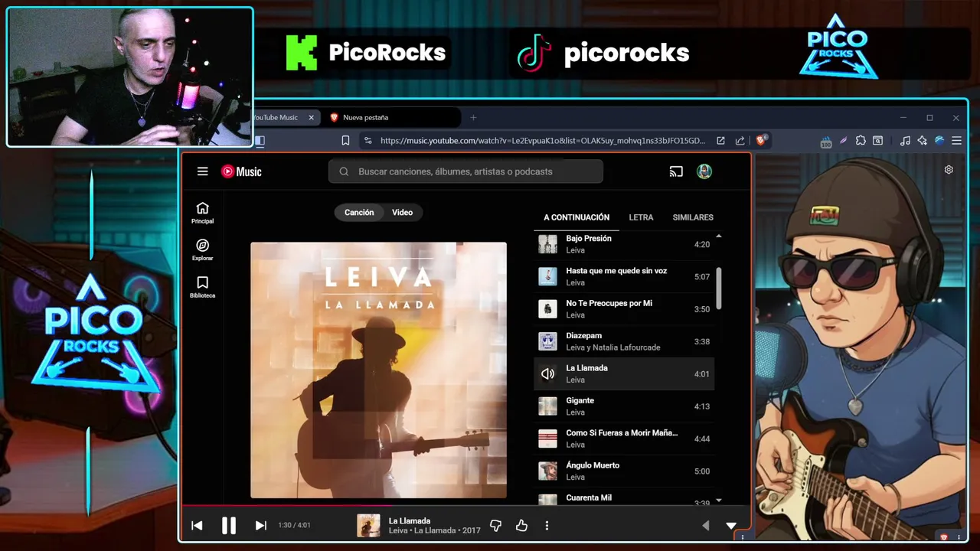Play Bajo Presión from the queue
980x551 pixels.
[x=624, y=244]
